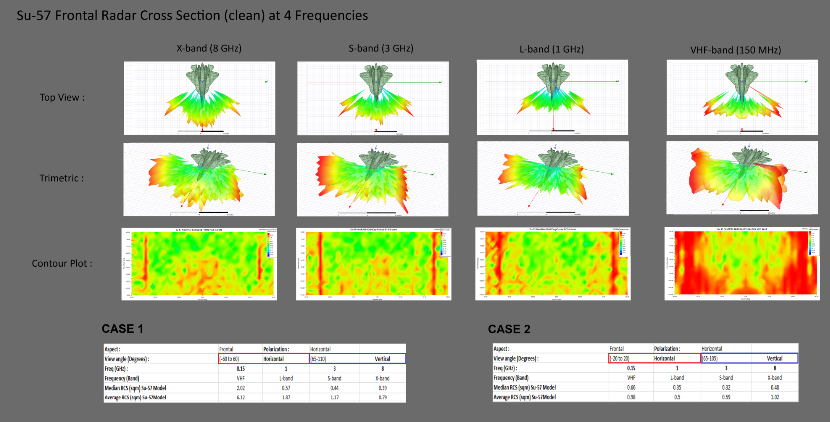
Task: Select the 'Vertical' cell in CASE 1 table
Action: tap(382, 359)
